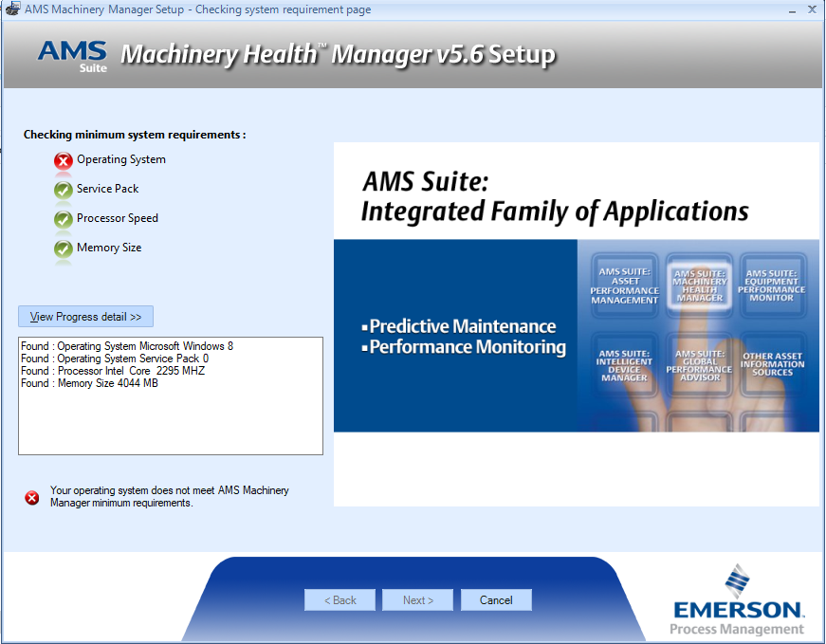Click the Other Asset Information Sources tile
826x644 pixels.
tap(772, 365)
